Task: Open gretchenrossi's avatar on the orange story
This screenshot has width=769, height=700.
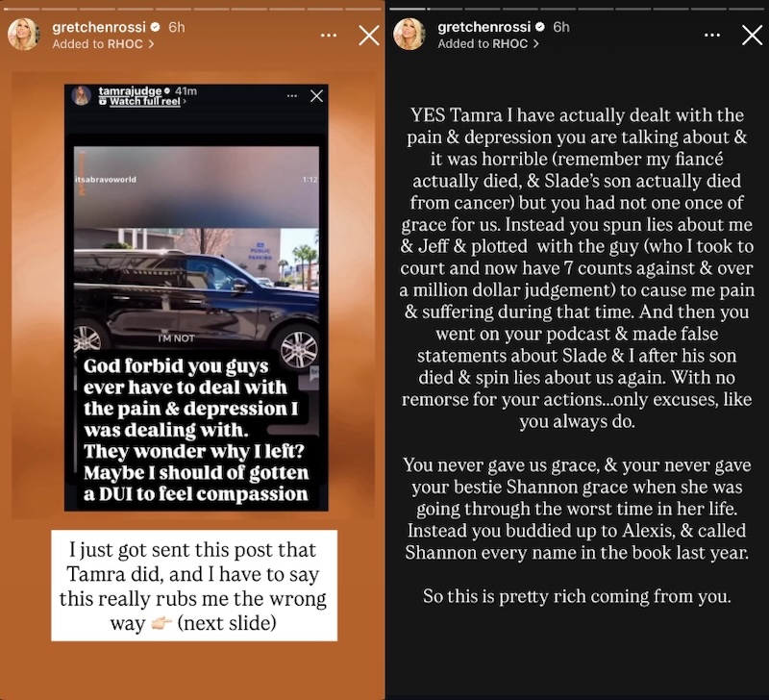Action: 24,35
